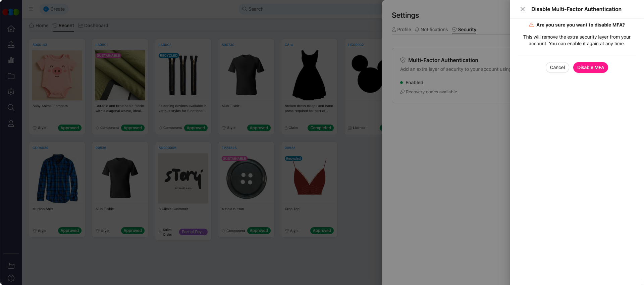644x285 pixels.
Task: Click the help question mark icon
Action: (11, 278)
